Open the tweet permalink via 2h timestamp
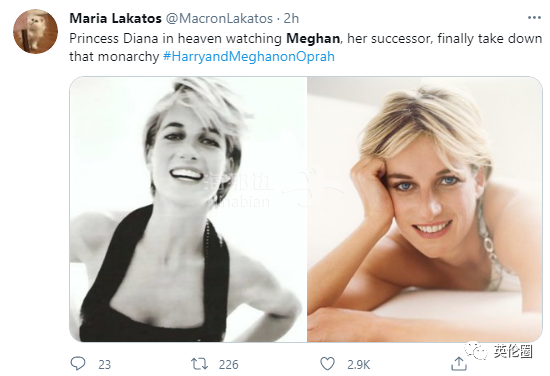The width and height of the screenshot is (550, 376). [x=291, y=18]
